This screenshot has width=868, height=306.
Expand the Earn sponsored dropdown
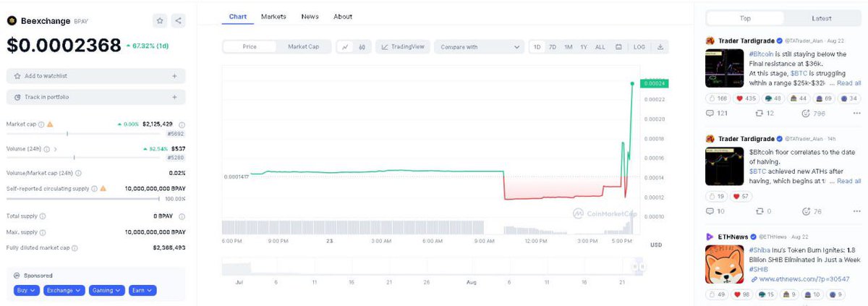coord(142,291)
